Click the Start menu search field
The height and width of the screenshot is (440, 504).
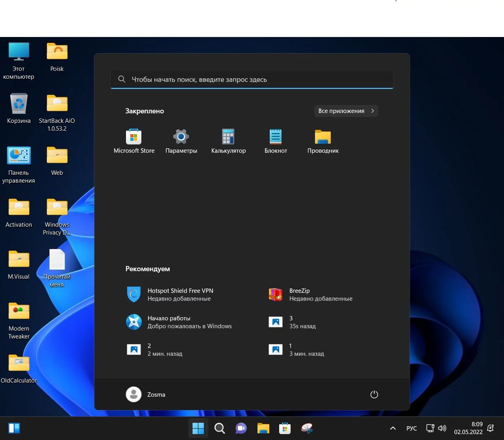[x=252, y=79]
